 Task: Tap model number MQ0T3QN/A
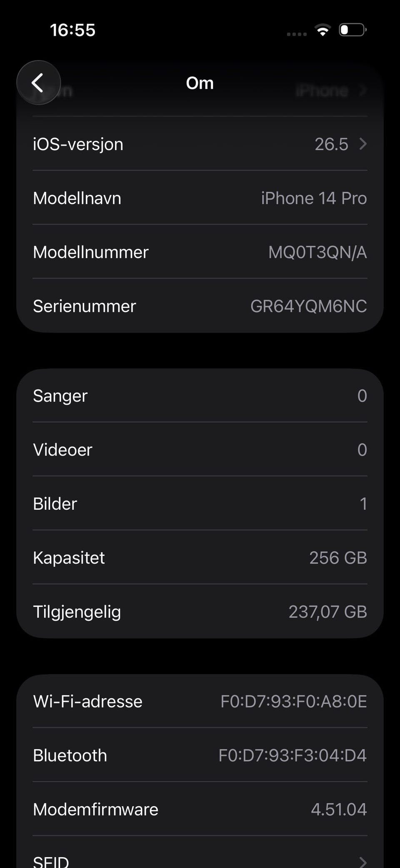tap(317, 252)
